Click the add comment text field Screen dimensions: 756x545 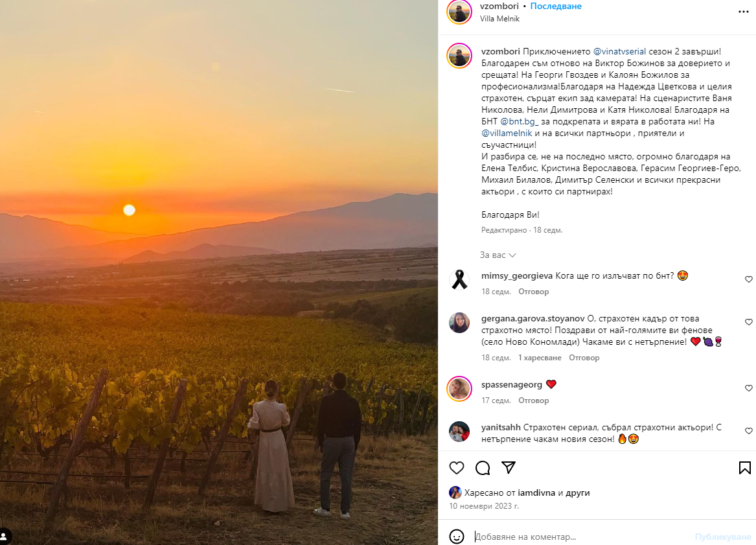pos(577,537)
